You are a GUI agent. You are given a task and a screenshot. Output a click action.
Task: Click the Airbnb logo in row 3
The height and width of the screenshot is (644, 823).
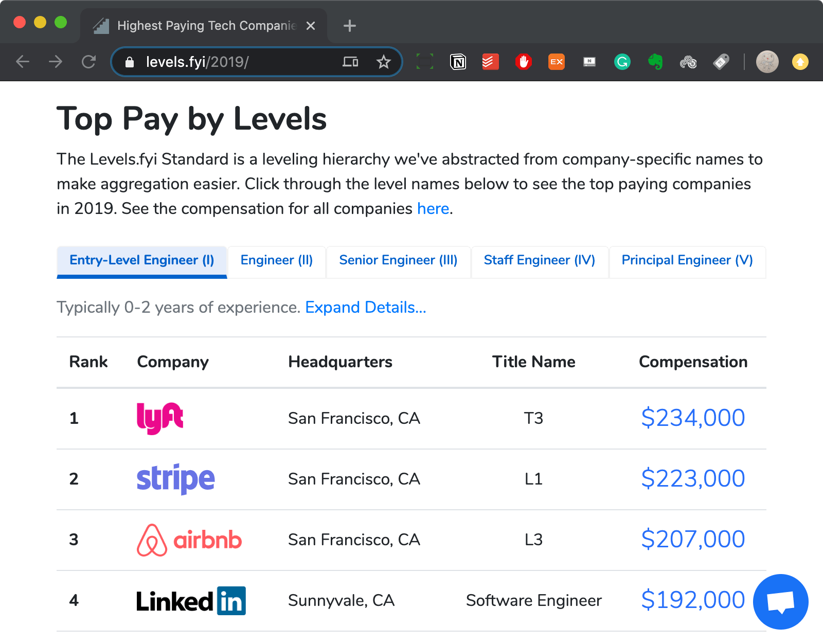(189, 540)
